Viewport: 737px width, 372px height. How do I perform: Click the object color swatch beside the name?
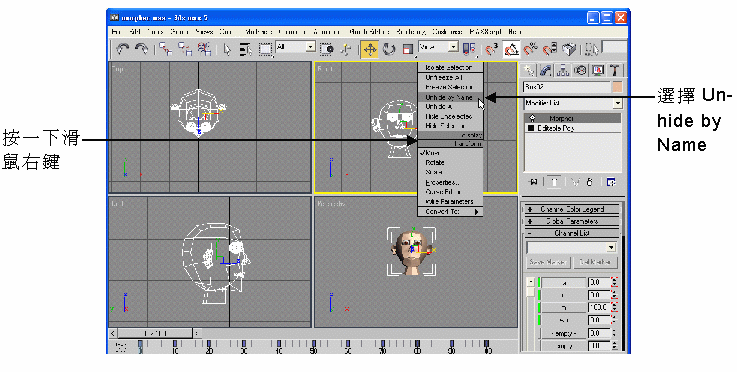[x=617, y=87]
